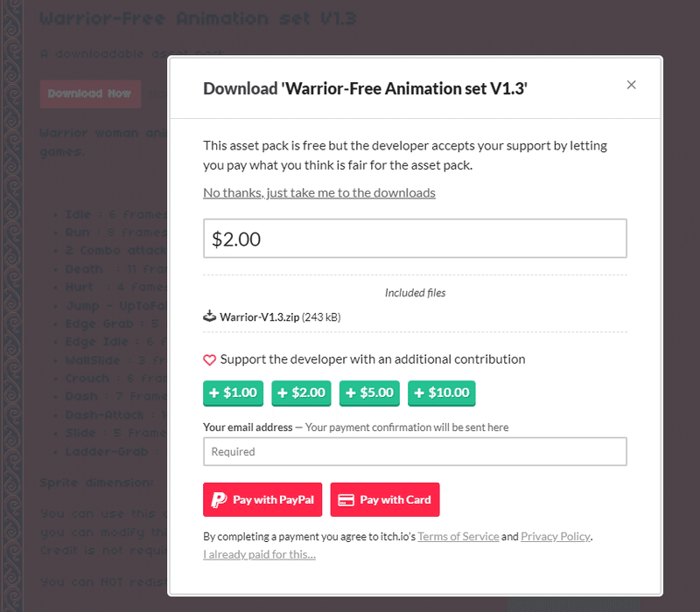Dismiss the download dialog with the X
Viewport: 700px width, 612px height.
point(632,85)
